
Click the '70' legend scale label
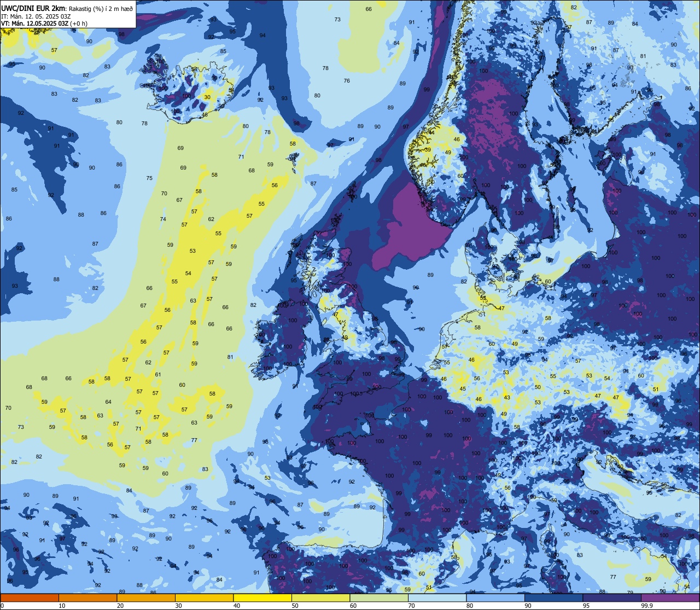pyautogui.click(x=411, y=606)
